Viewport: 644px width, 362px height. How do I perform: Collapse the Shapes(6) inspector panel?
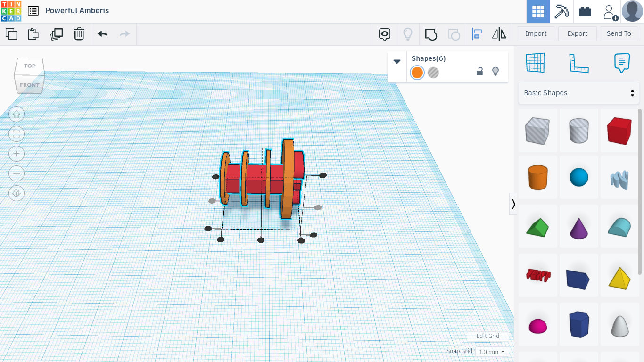tap(397, 61)
